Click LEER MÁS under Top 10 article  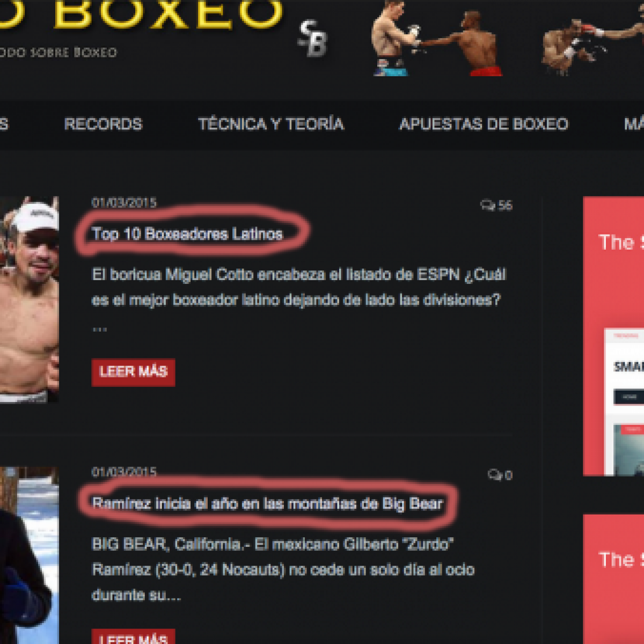(x=133, y=372)
